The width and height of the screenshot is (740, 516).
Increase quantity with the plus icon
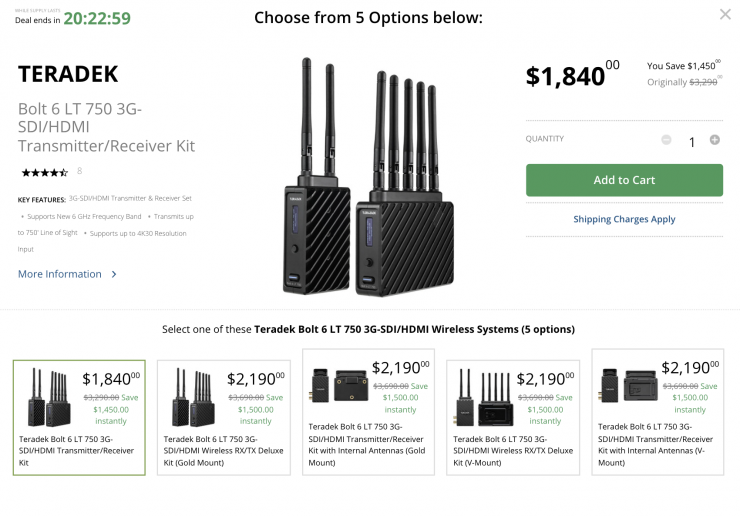coord(714,140)
